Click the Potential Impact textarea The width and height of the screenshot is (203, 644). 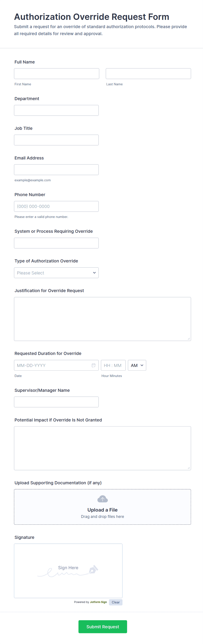103,448
